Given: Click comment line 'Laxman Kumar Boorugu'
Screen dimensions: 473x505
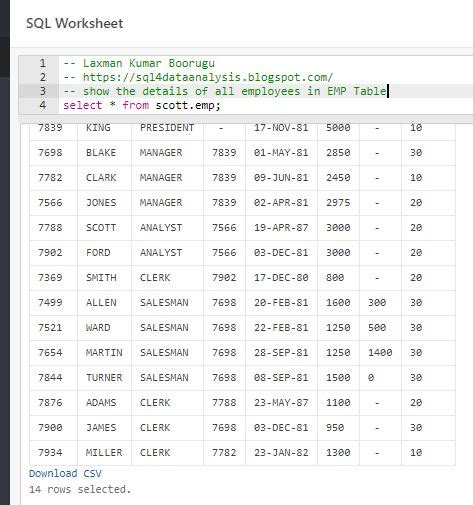Looking at the screenshot, I should click(139, 63).
